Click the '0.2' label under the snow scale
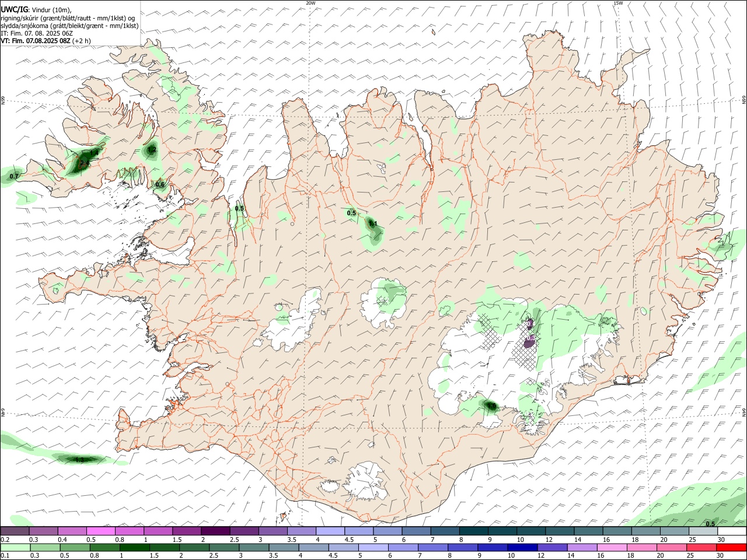 pyautogui.click(x=5, y=540)
